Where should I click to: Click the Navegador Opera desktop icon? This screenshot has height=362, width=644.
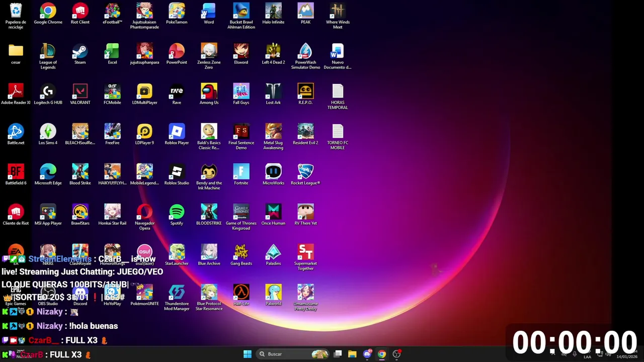(x=144, y=217)
